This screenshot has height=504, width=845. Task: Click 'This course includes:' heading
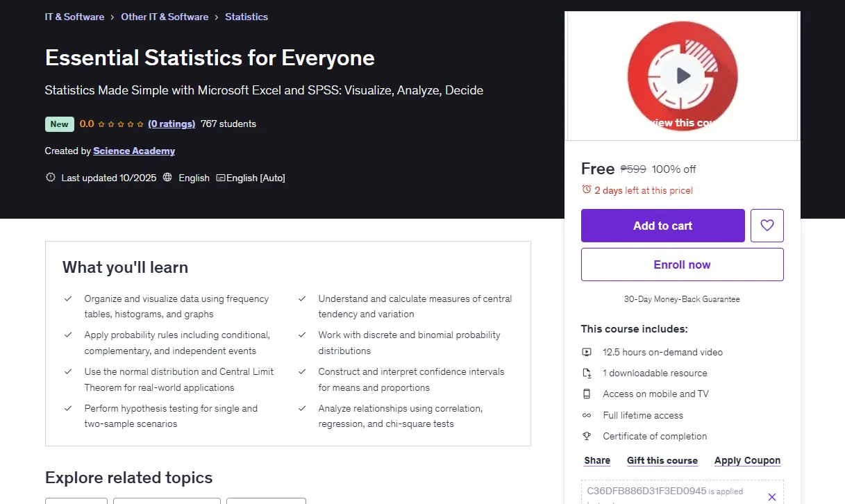[635, 329]
